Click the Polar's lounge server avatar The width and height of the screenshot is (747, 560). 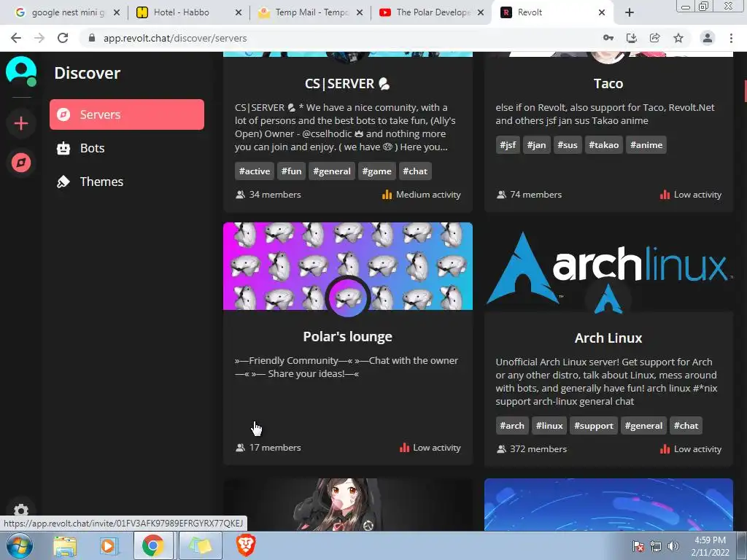(348, 298)
